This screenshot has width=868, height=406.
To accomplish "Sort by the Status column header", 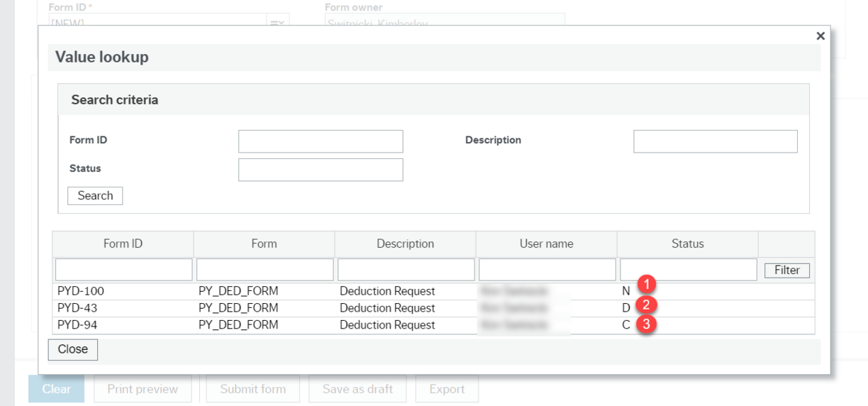I will (x=687, y=243).
